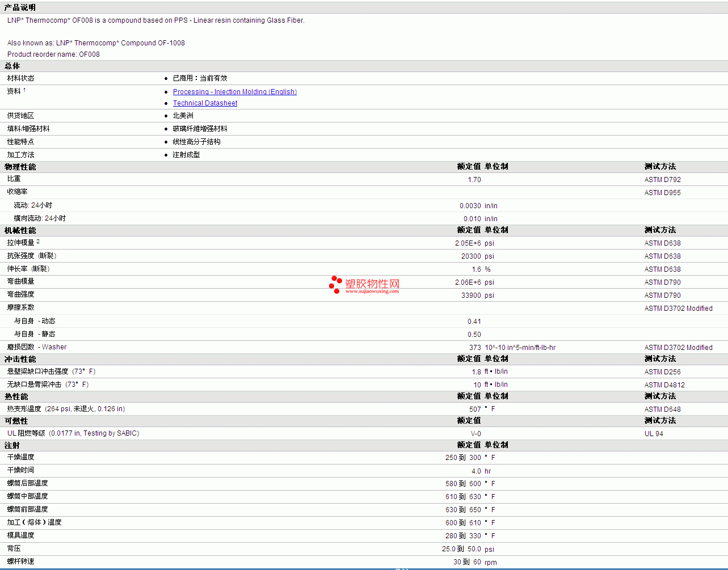Select the 磨损因数 value 373
728x570 pixels.
tap(475, 348)
